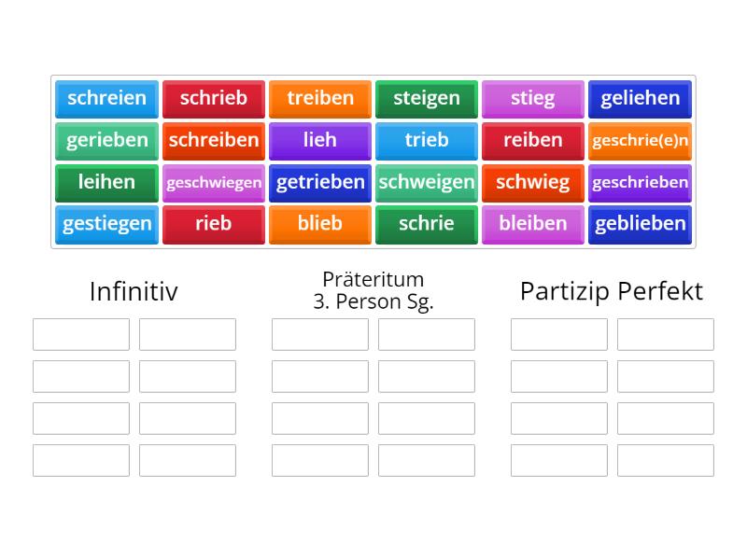The image size is (747, 560).
Task: Click the dark blue "getrieben" tile
Action: pos(319,182)
